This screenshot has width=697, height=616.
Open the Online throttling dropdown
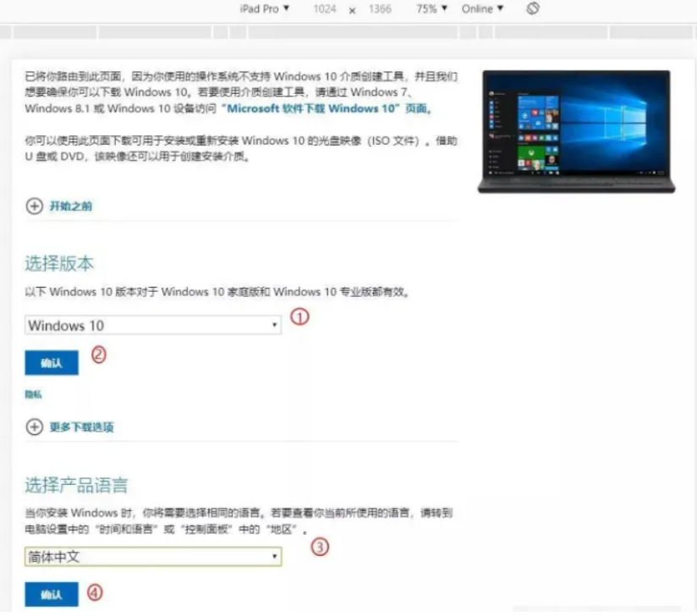tap(482, 9)
